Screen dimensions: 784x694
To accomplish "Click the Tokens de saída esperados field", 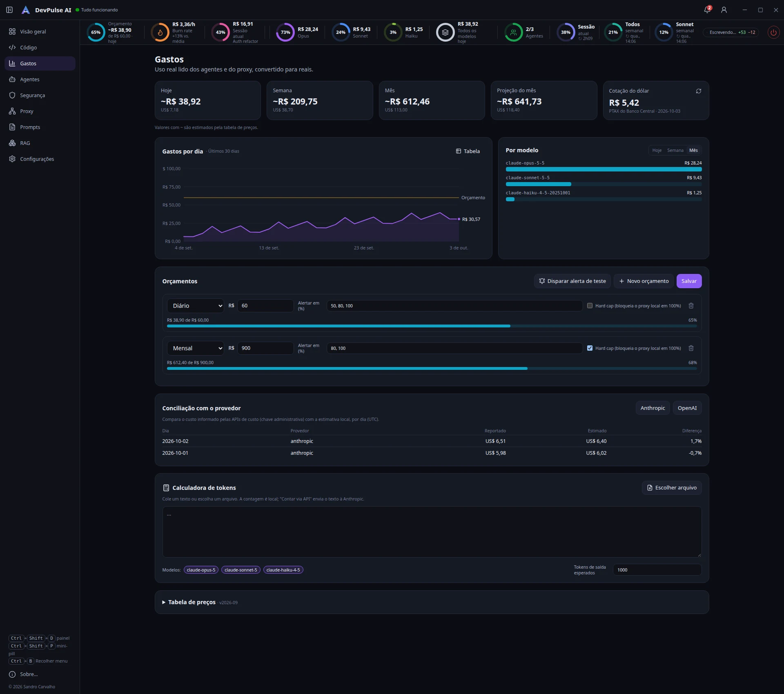I will click(657, 570).
